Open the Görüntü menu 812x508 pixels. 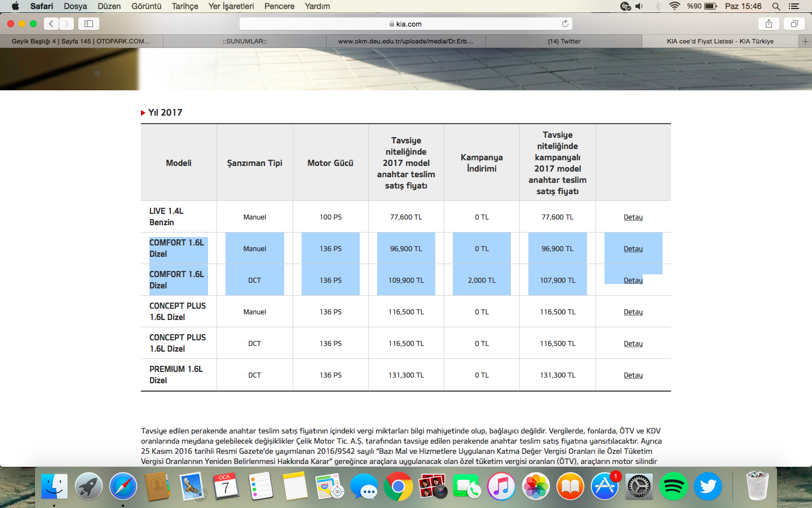tap(146, 6)
